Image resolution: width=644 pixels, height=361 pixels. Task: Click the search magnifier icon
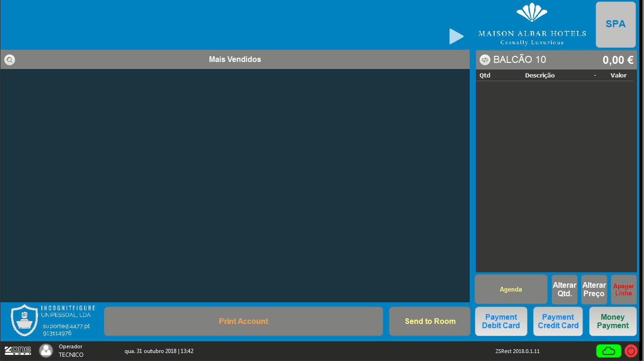click(9, 60)
